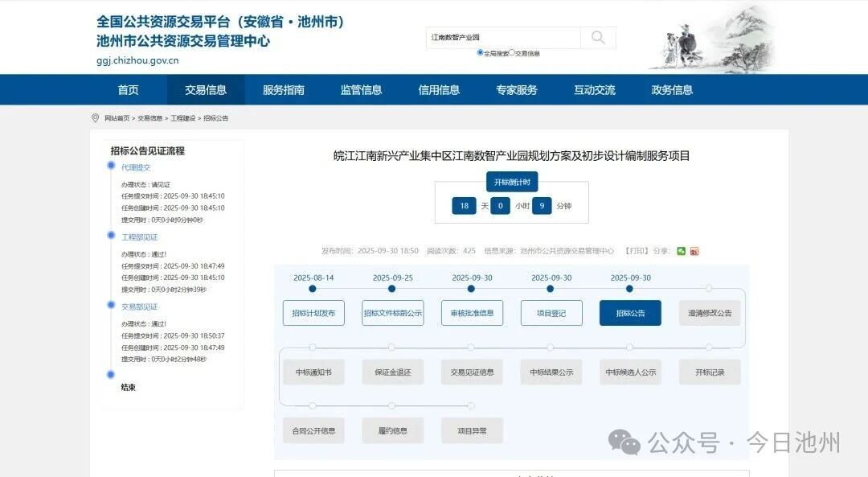The width and height of the screenshot is (868, 477).
Task: Click the 【打印】 print link
Action: click(636, 251)
